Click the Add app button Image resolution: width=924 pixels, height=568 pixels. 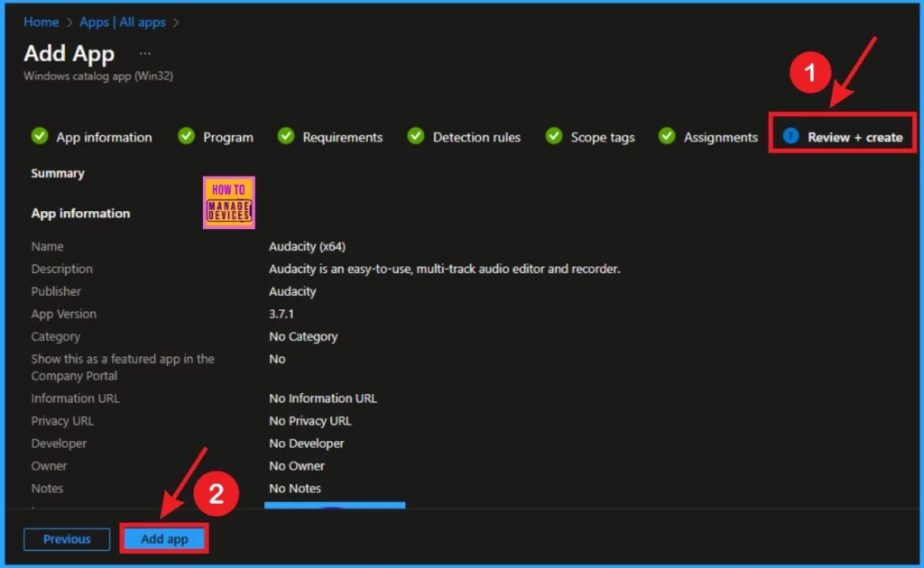[x=164, y=538]
